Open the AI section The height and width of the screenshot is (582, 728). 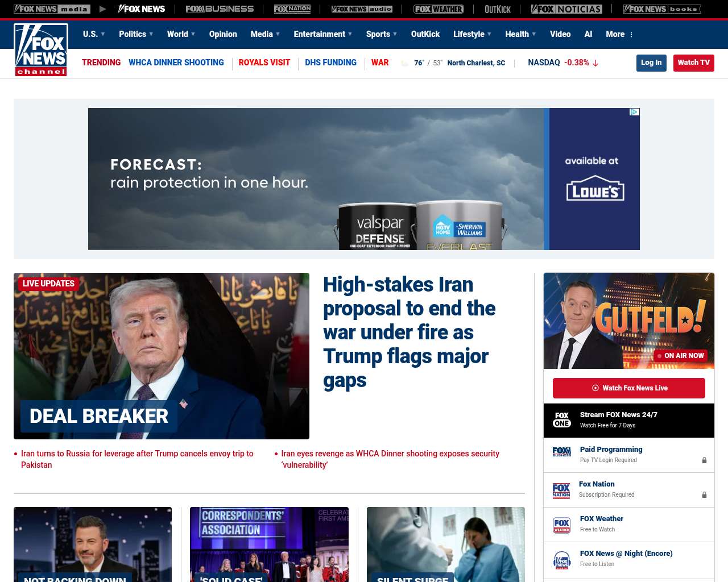pos(588,34)
